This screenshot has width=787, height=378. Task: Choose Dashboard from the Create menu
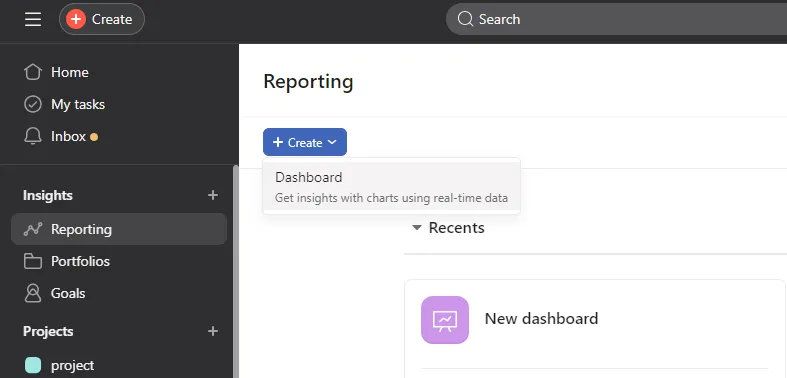click(391, 187)
